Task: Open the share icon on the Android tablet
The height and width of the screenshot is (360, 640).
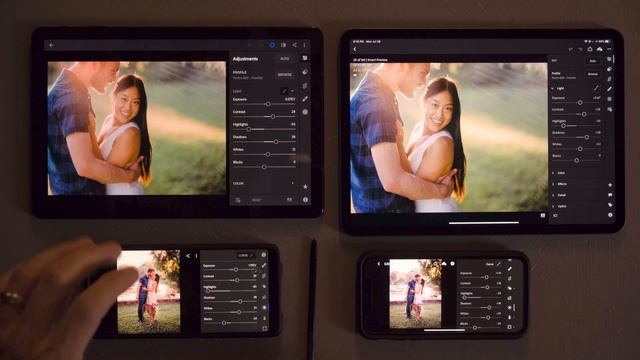Action: [294, 45]
